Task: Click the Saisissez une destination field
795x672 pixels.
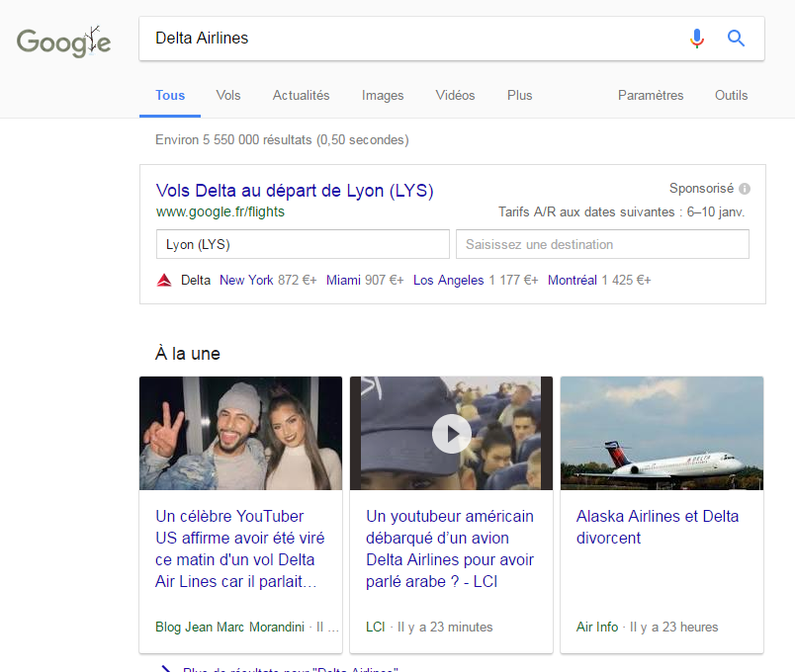Action: (x=601, y=244)
